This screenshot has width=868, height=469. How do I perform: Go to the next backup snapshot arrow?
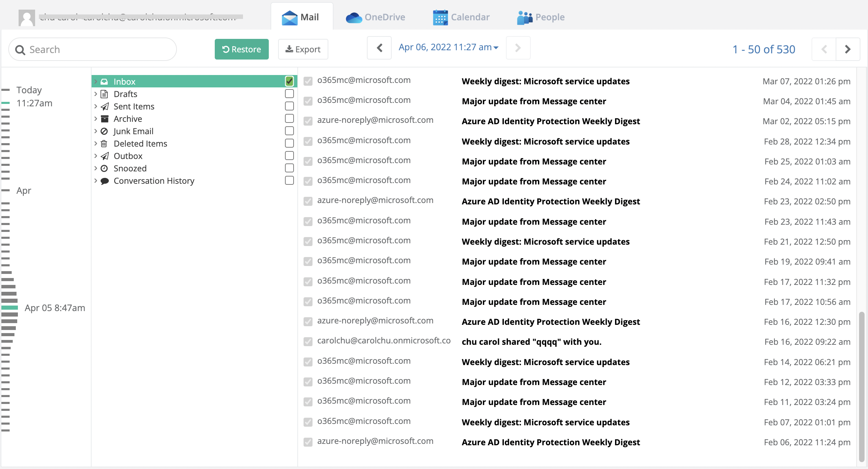[518, 48]
